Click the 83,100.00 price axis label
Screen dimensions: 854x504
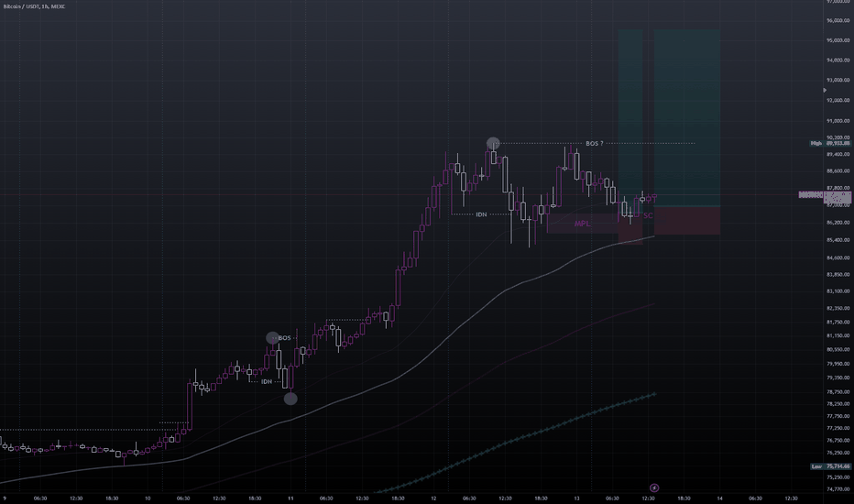(838, 291)
